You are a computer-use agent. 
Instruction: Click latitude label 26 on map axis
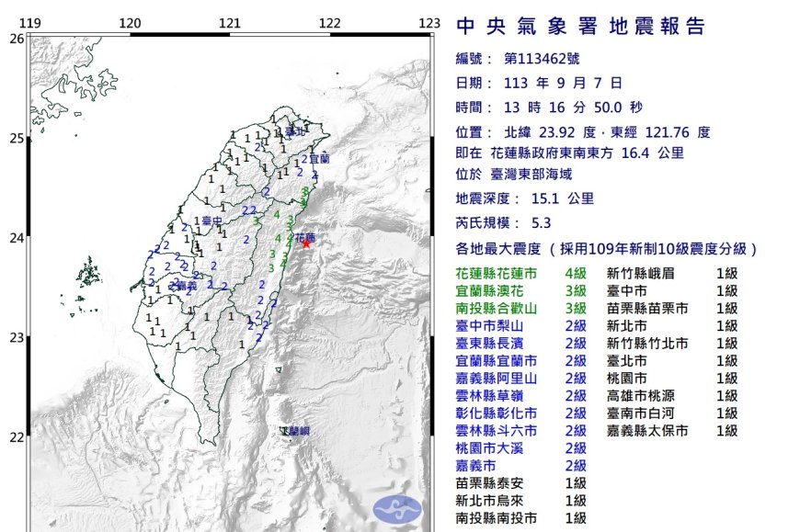[17, 39]
